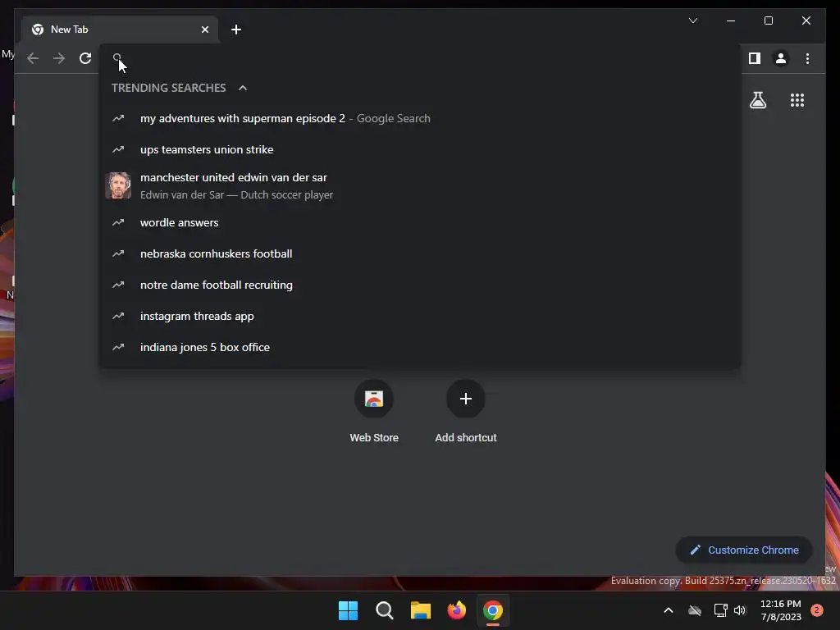The image size is (840, 630).
Task: Click the search magnifier in the address bar
Action: point(117,58)
